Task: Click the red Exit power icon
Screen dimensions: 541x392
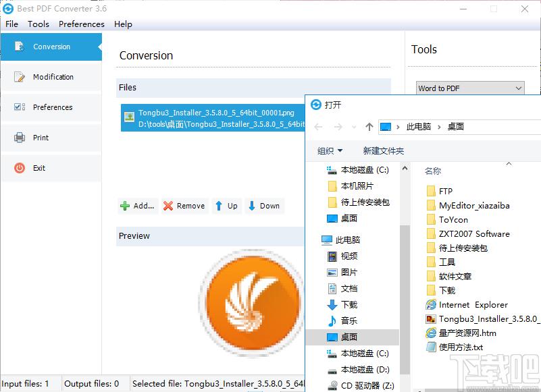Action: pyautogui.click(x=20, y=168)
